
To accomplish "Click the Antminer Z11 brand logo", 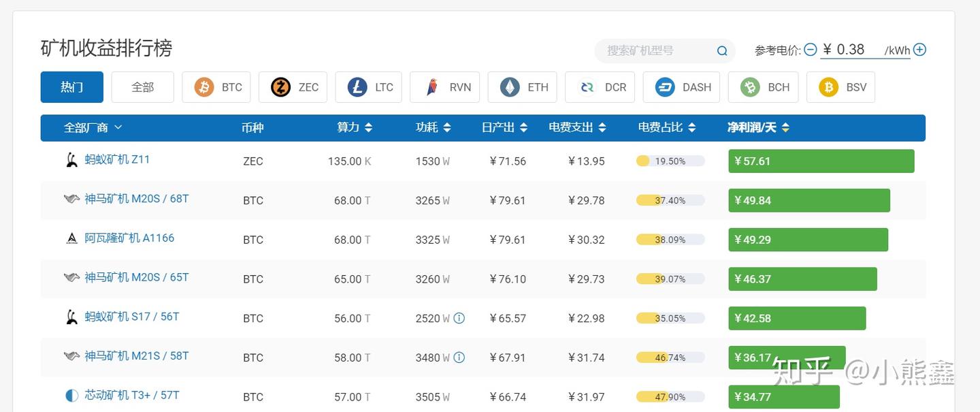I will (71, 160).
